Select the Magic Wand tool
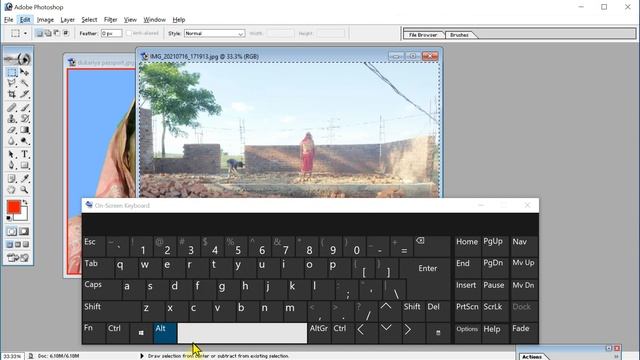640x360 pixels. (24, 83)
